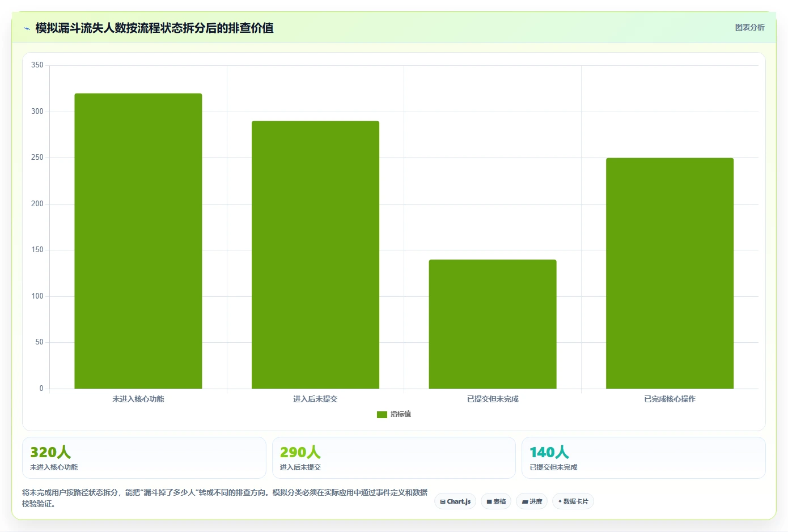Select the 未进入核心功能 bar in chart
Screen dimensions: 788x532
coord(138,241)
